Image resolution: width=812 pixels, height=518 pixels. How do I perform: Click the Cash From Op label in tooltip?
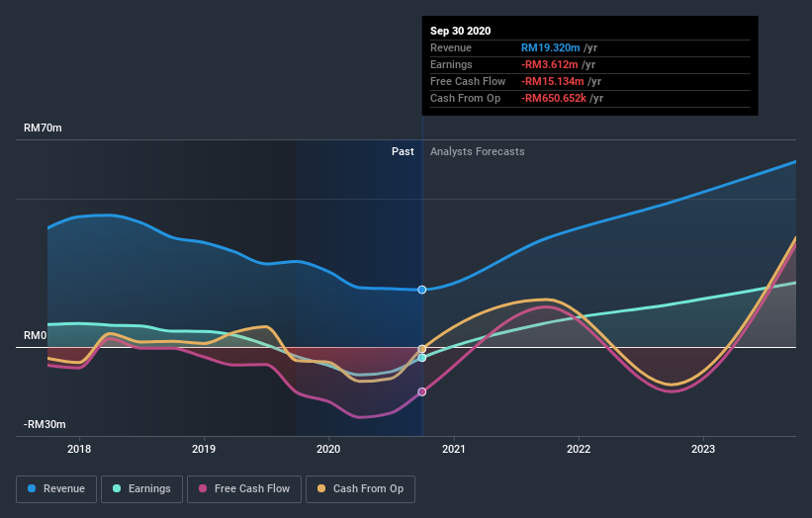tap(465, 98)
